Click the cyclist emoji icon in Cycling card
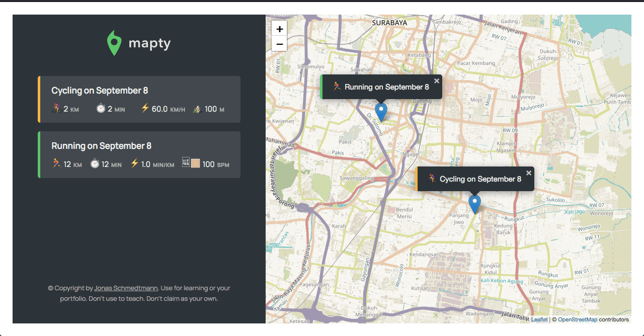 (56, 108)
